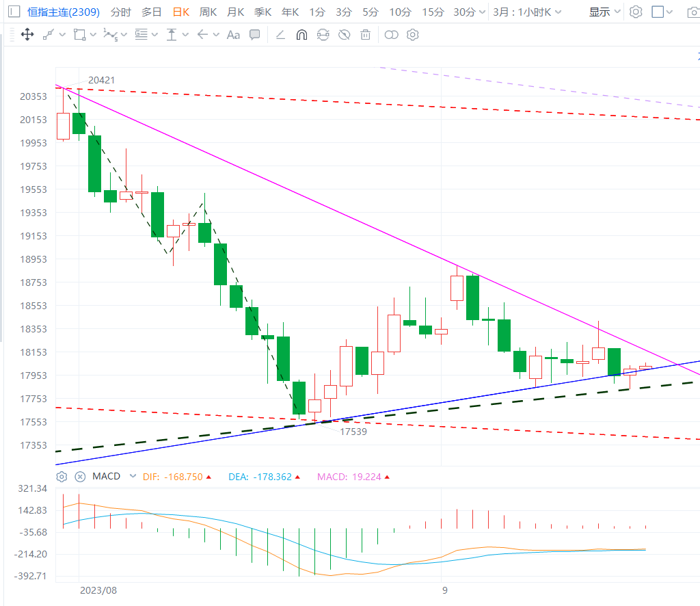700x606 pixels.
Task: Expand the arrow tools dropdown
Action: point(216,34)
